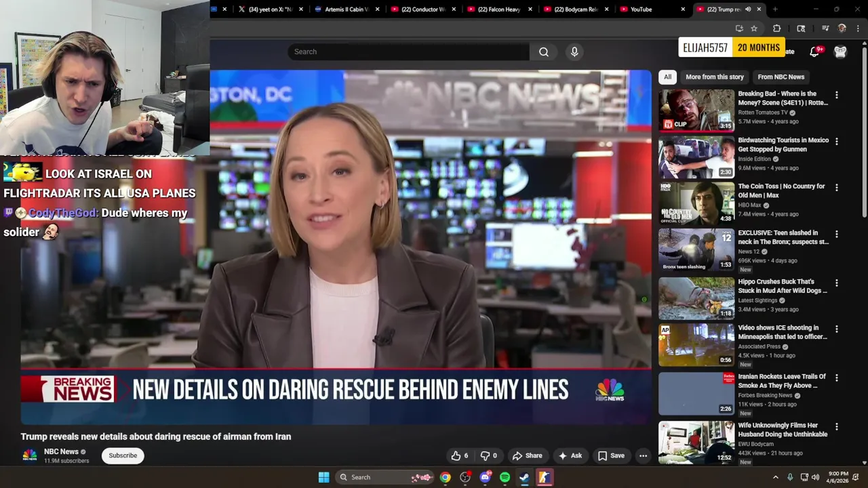
Task: Click the taskbar Search box
Action: pos(384,477)
